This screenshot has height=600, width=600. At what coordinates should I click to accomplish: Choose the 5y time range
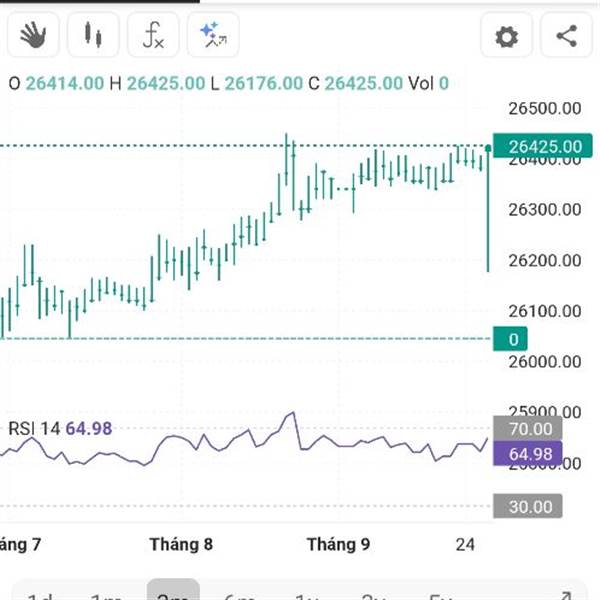pyautogui.click(x=438, y=596)
